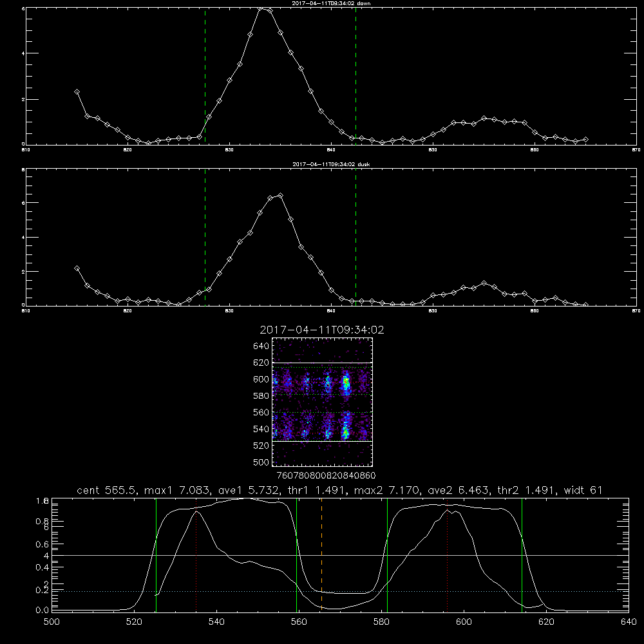Click the 'thr1 1.491' value

pos(317,490)
